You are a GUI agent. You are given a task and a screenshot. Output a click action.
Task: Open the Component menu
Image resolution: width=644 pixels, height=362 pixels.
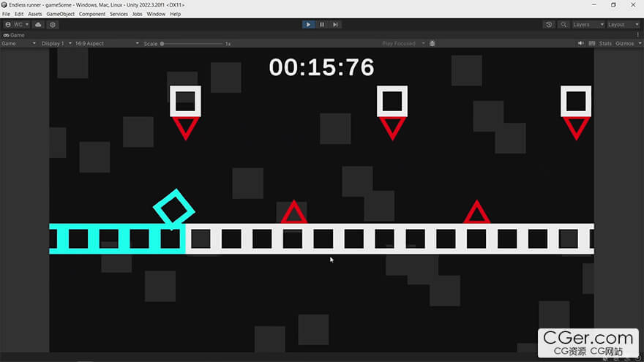click(x=92, y=14)
